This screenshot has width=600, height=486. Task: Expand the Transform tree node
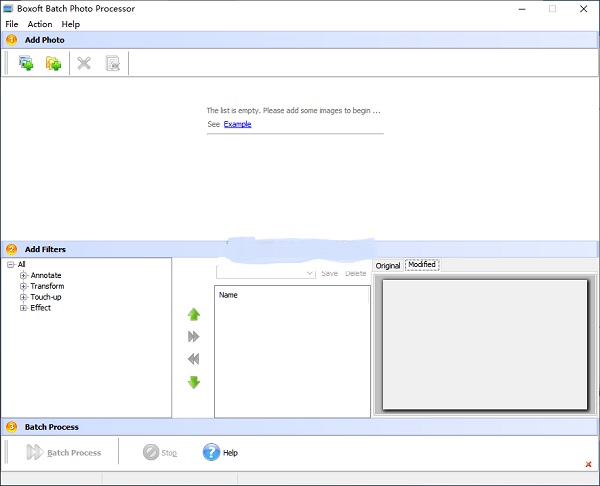tap(23, 286)
